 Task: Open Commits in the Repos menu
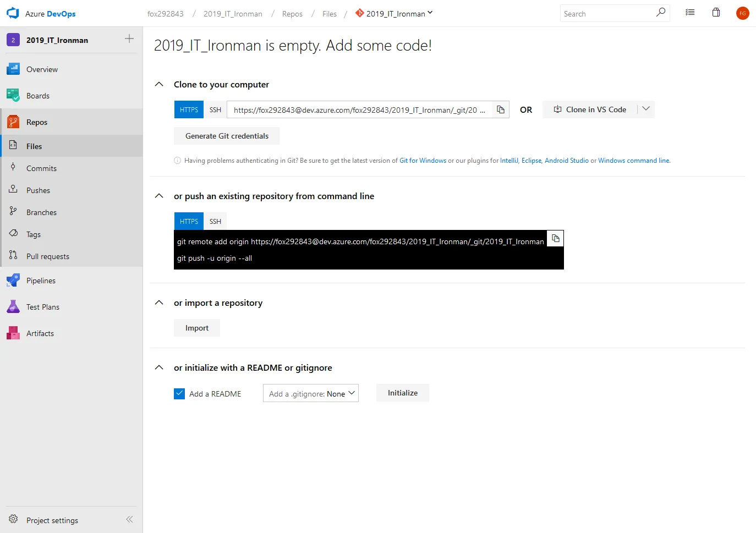41,168
